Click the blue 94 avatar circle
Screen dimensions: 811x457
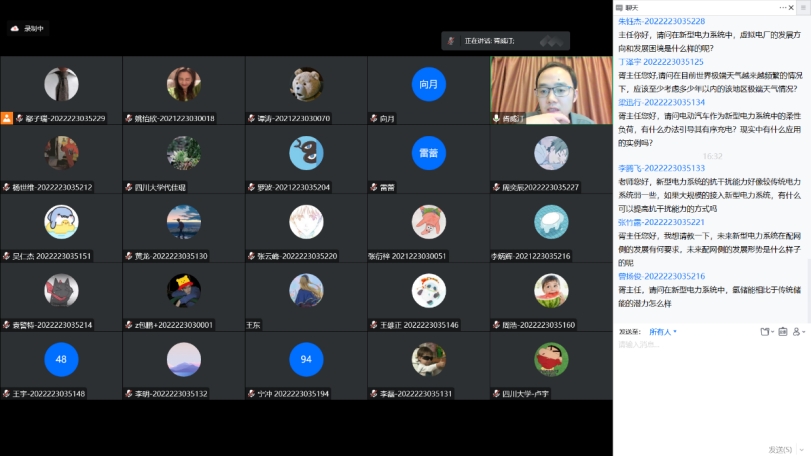[306, 358]
